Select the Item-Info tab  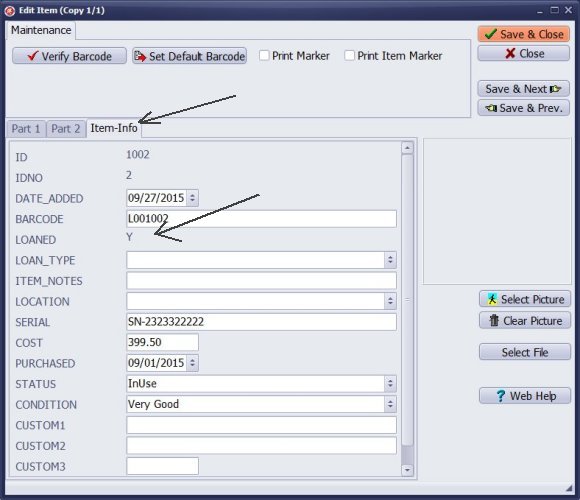pyautogui.click(x=114, y=128)
